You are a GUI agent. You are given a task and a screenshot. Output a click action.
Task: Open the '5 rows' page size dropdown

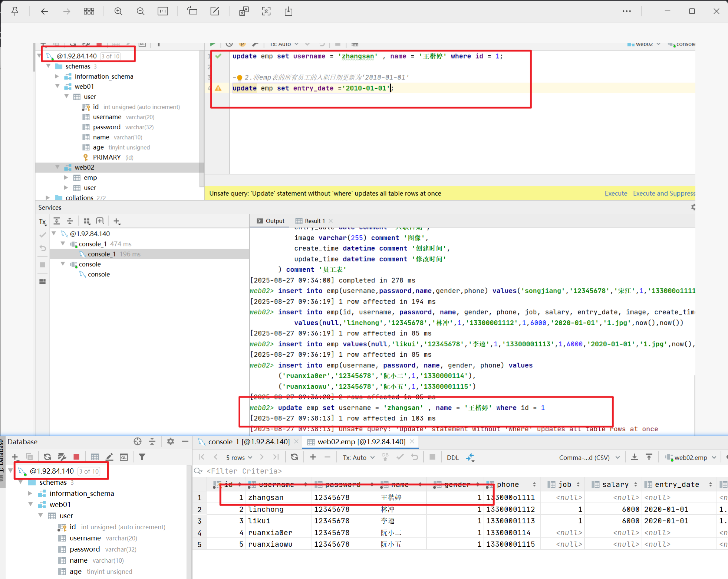click(239, 458)
